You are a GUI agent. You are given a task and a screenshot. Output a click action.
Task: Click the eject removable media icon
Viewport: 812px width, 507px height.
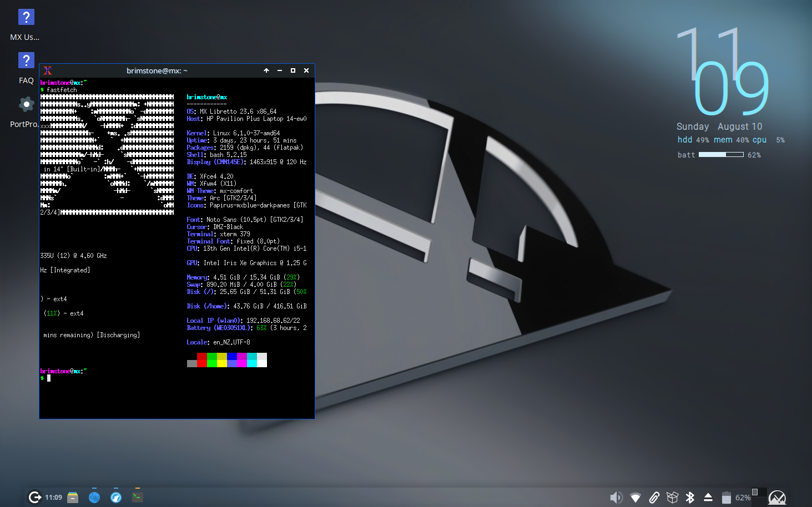(708, 498)
